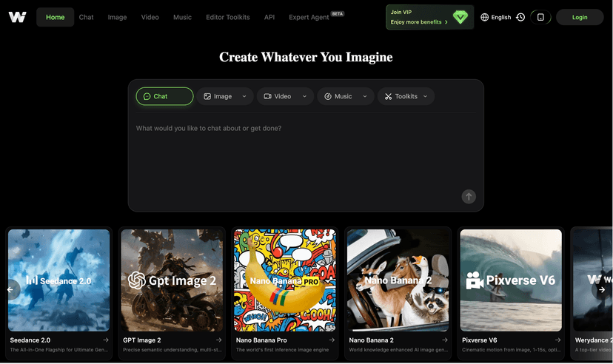Click arrow next to Pixverse V6 title
Image resolution: width=613 pixels, height=364 pixels.
pos(557,340)
